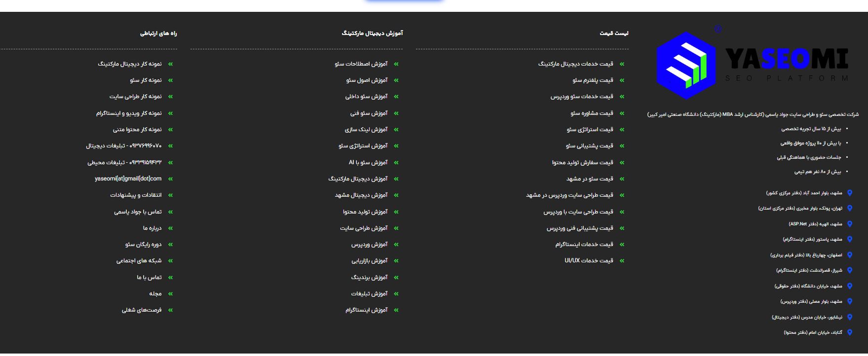Open آموزش تولید محتوا
Viewport: 868px width, 356px height.
tap(365, 212)
